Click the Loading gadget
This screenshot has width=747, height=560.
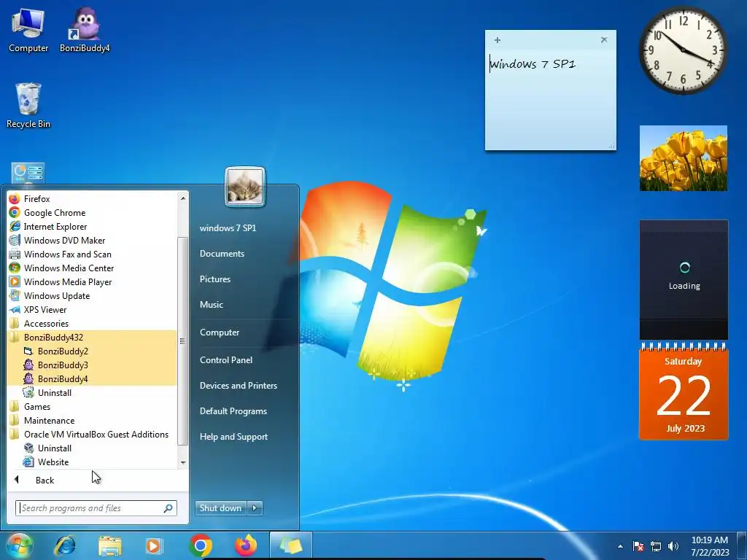coord(684,279)
